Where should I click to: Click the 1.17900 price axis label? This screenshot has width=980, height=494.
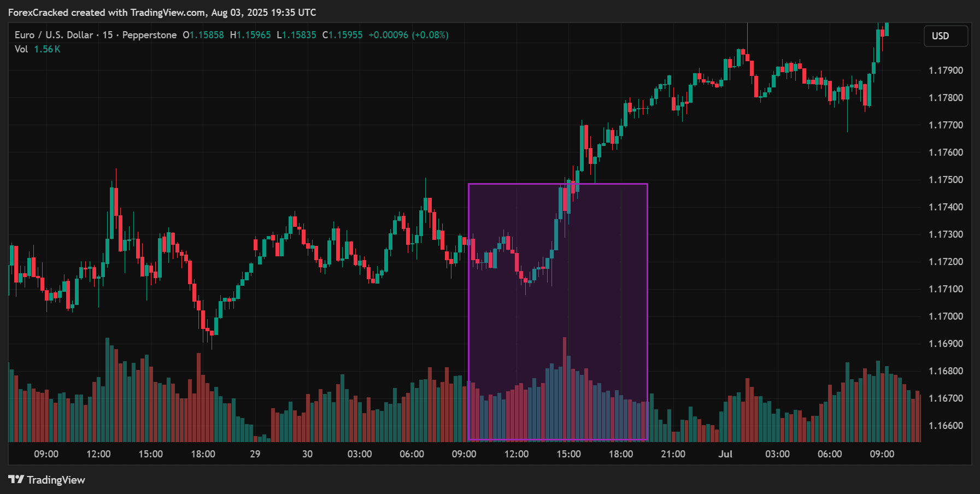[x=946, y=70]
